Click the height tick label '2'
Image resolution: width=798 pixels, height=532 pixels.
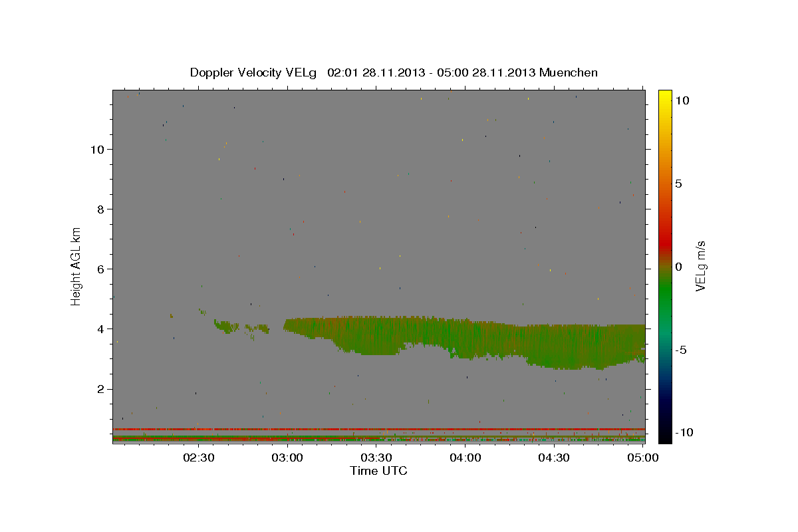click(x=100, y=388)
